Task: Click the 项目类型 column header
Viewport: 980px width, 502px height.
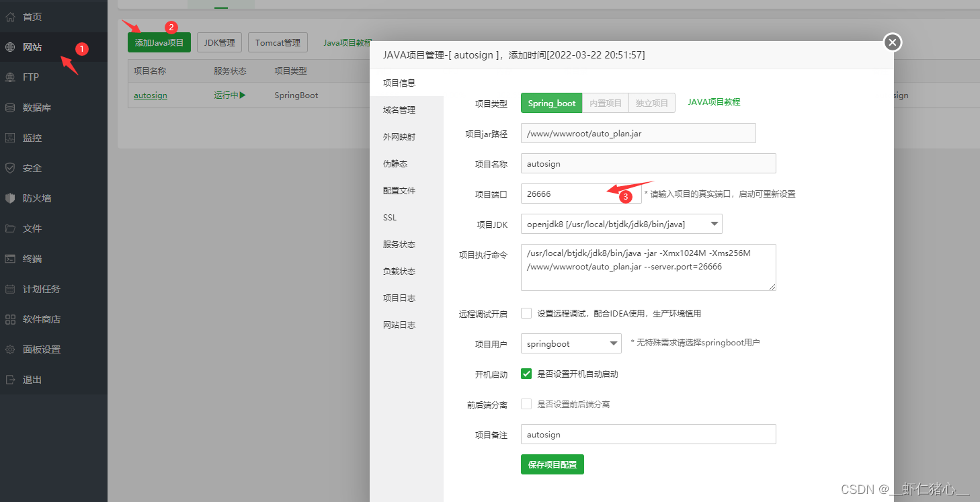Action: pos(290,71)
